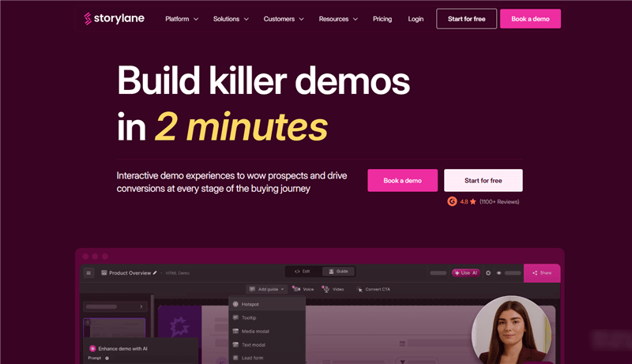Go to the Login page

pyautogui.click(x=416, y=19)
